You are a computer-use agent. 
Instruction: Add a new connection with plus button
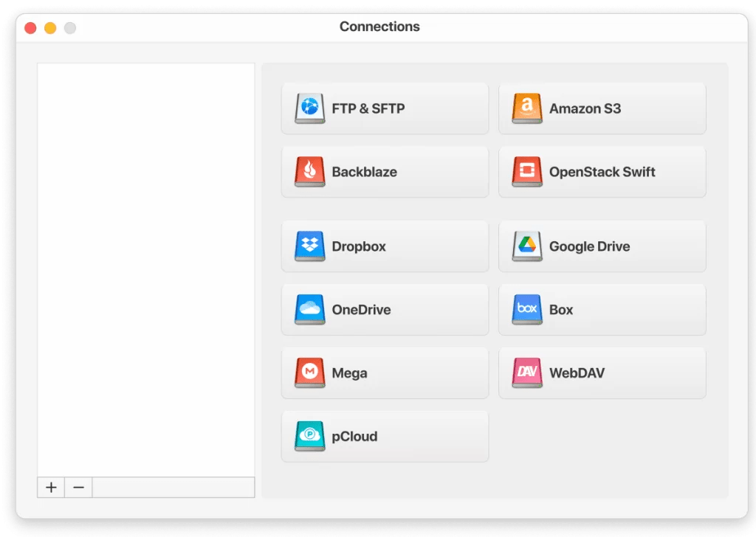pos(51,488)
